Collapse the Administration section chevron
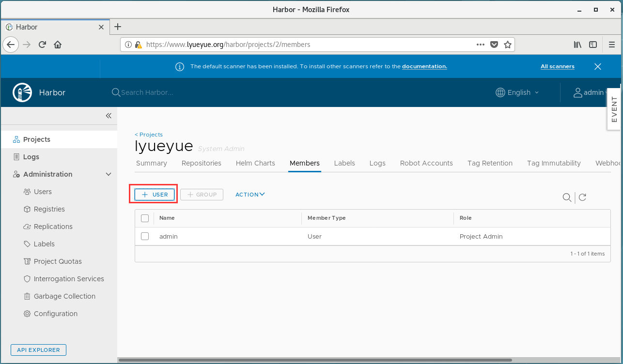The image size is (623, 364). (109, 174)
